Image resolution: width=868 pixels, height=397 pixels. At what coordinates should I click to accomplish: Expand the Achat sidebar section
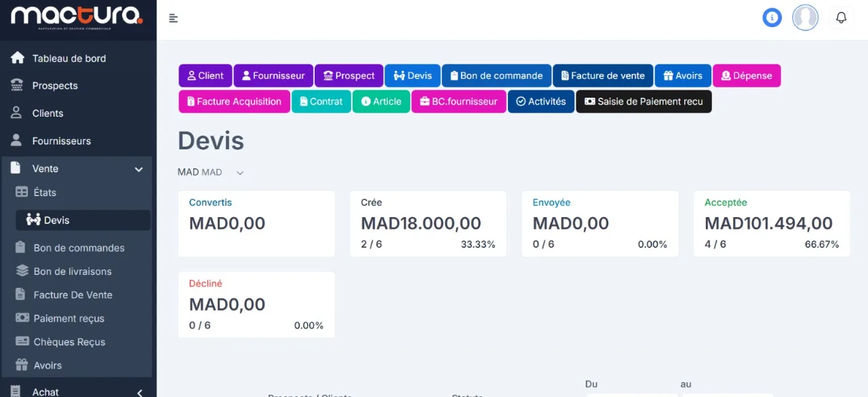pyautogui.click(x=78, y=392)
